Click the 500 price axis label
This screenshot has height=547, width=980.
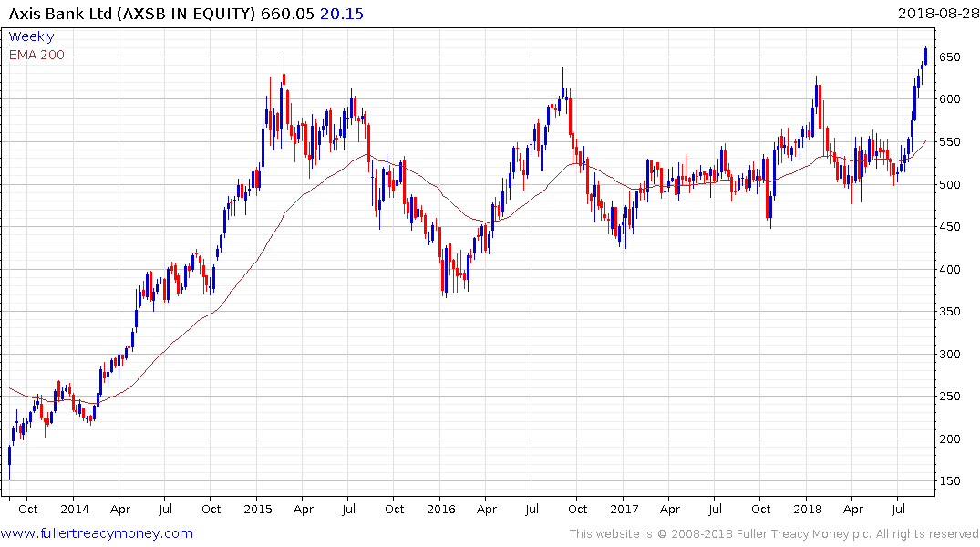click(x=949, y=184)
